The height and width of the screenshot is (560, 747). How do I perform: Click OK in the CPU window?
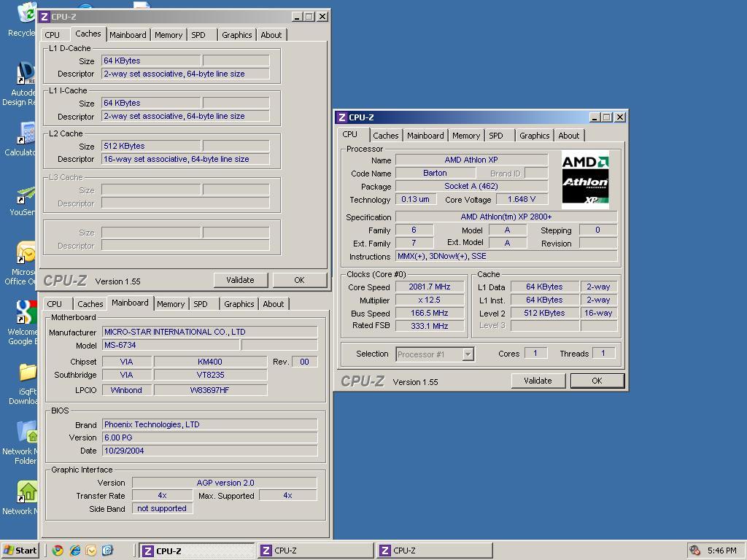tap(597, 381)
